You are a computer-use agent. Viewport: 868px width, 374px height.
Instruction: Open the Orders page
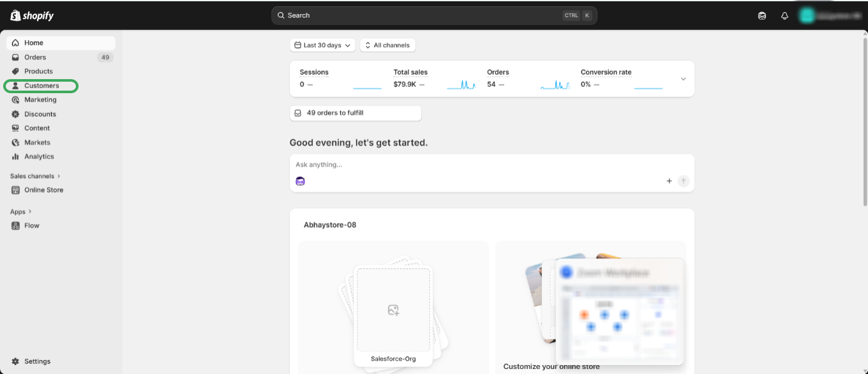click(x=35, y=57)
